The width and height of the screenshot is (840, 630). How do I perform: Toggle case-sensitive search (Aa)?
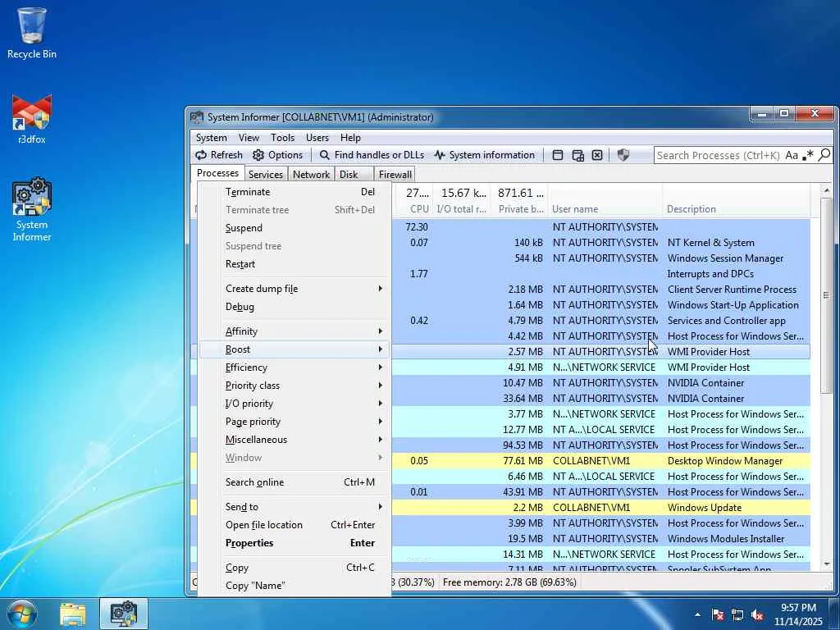click(x=792, y=155)
